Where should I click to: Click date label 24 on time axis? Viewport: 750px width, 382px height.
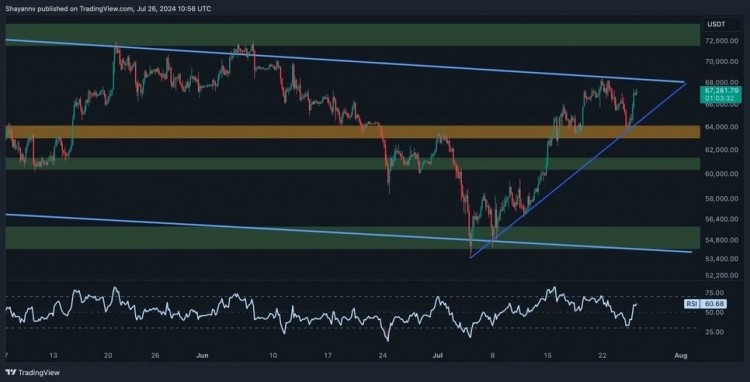[x=382, y=356]
